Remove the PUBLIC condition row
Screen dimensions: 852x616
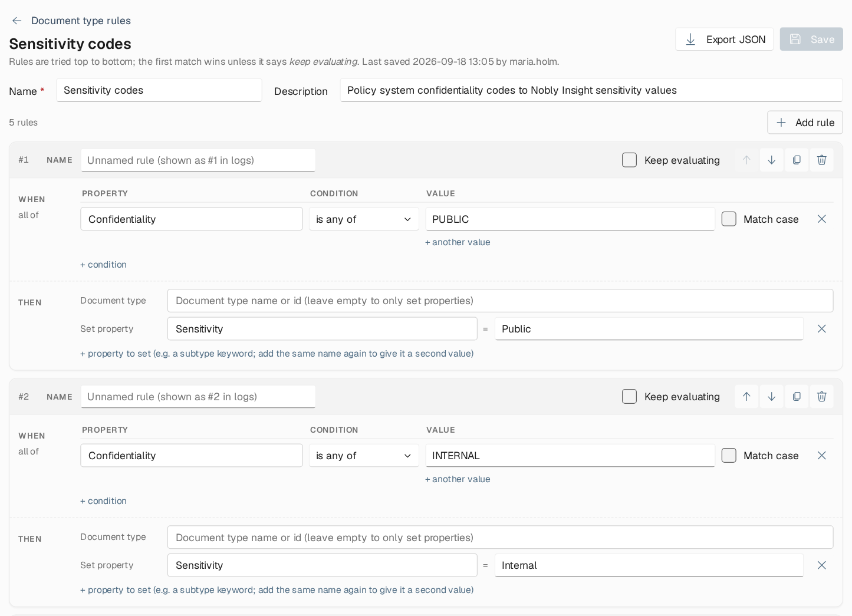(x=822, y=219)
